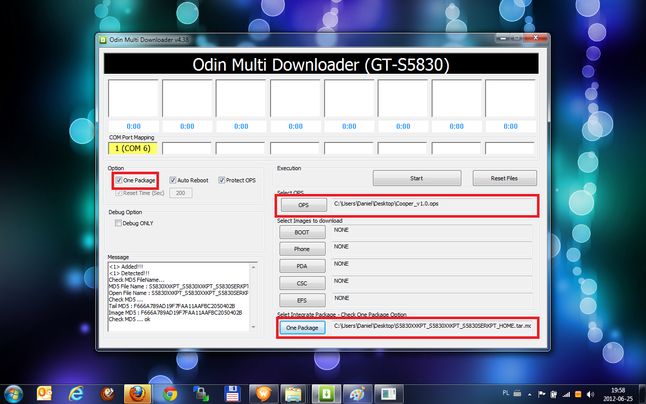The image size is (646, 404).
Task: Click the orange W app in the taskbar
Action: point(264,394)
